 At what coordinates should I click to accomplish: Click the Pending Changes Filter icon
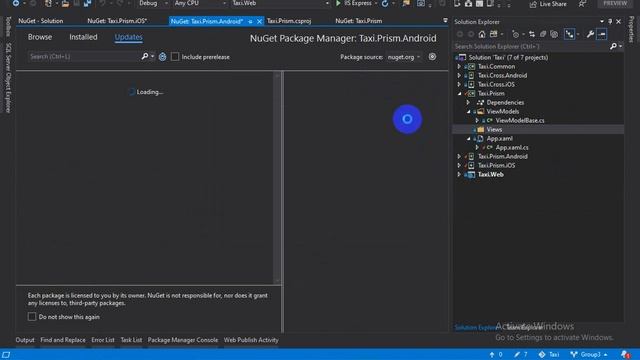(516, 34)
